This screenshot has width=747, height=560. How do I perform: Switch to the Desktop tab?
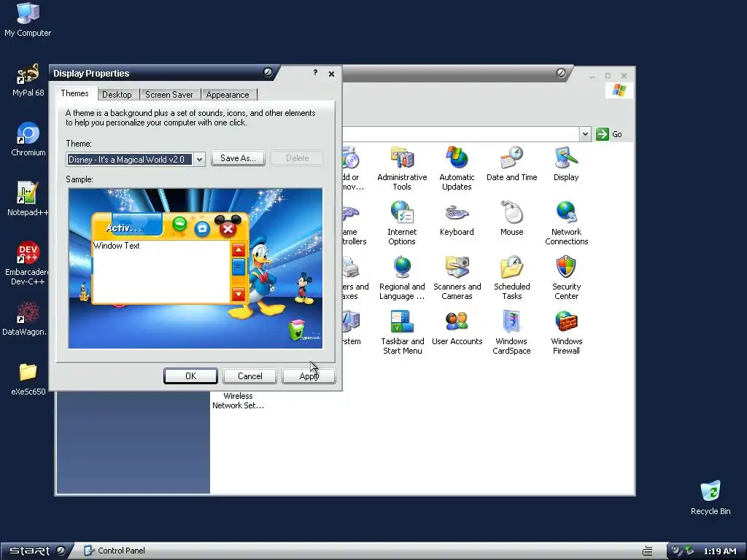[117, 95]
